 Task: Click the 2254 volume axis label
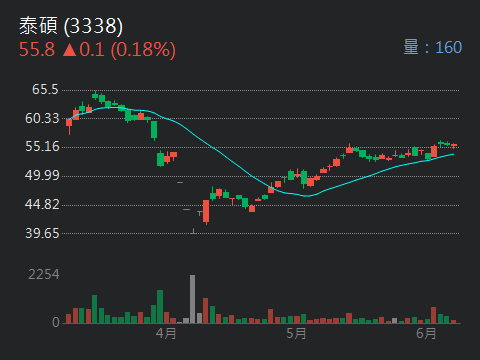point(44,275)
